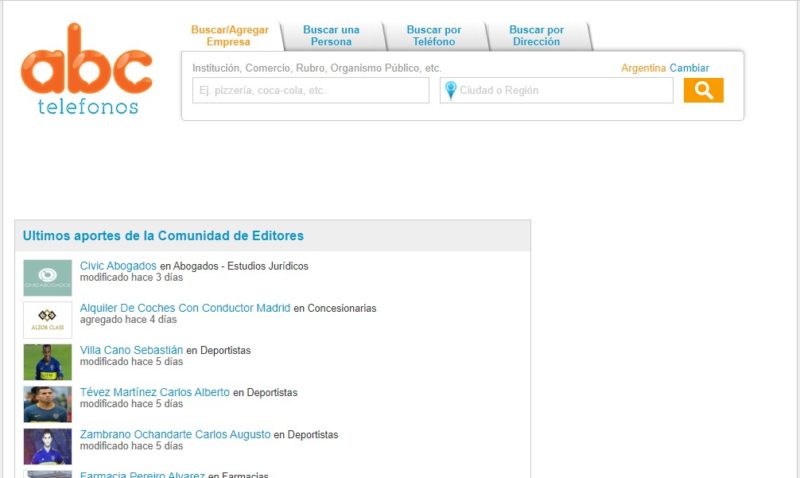The width and height of the screenshot is (800, 478).
Task: Click the Abogados - Estudios Jurídicos category text
Action: [x=241, y=266]
